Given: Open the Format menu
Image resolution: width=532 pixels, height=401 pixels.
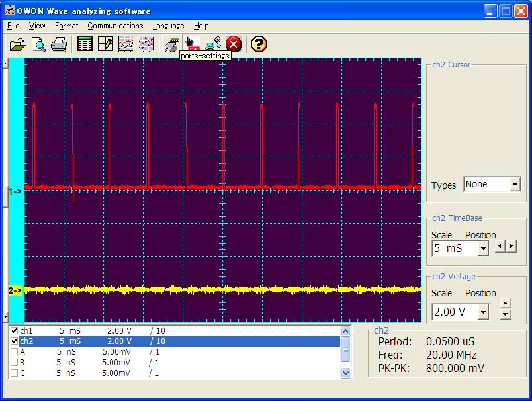Looking at the screenshot, I should point(66,26).
